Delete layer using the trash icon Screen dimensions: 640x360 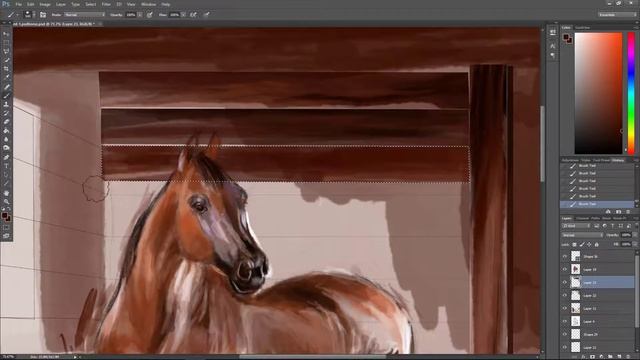click(x=629, y=356)
